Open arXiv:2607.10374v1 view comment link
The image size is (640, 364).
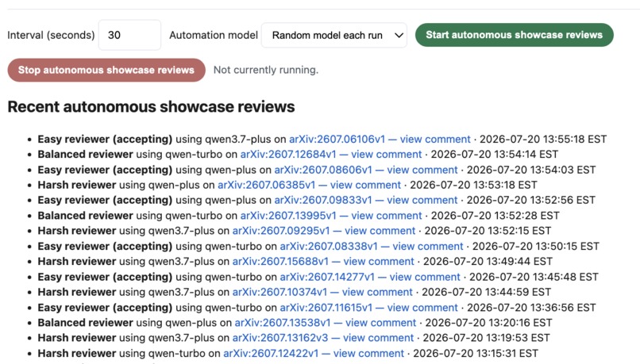pyautogui.click(x=322, y=292)
